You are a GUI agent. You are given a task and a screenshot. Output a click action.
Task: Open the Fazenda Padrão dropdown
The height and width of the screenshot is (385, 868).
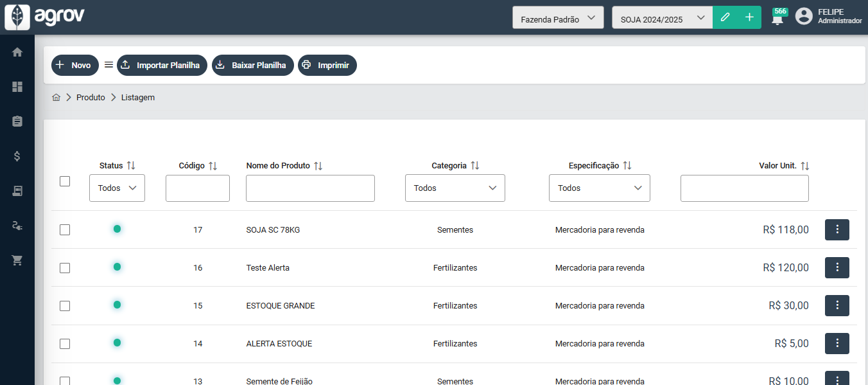557,18
